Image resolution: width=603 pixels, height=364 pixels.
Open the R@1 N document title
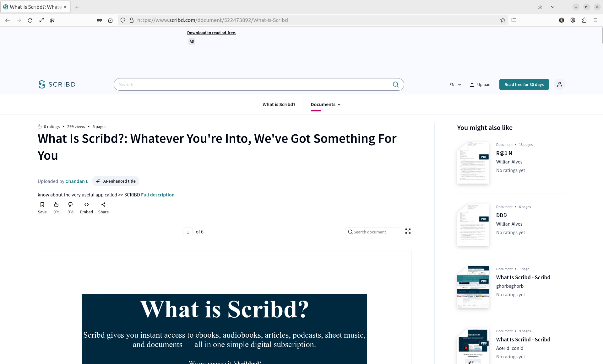[504, 153]
